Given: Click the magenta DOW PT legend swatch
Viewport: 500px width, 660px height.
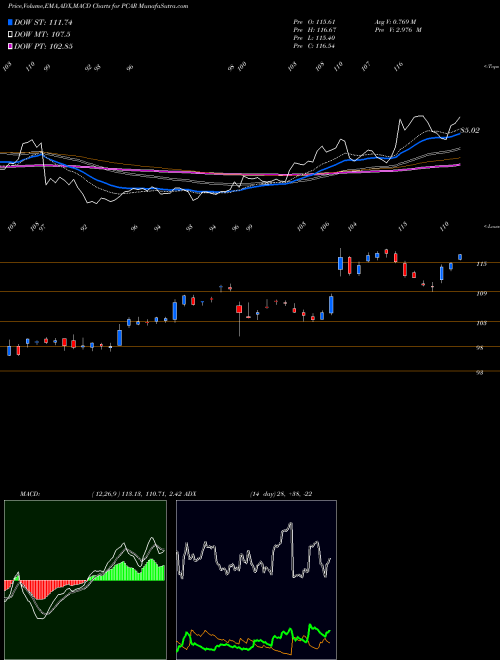Looking at the screenshot, I should 10,46.
